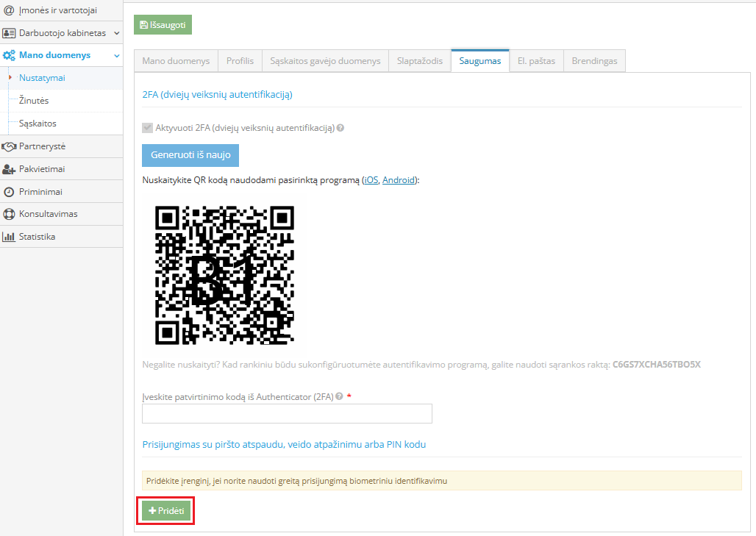This screenshot has width=756, height=536.
Task: Open the Pakvietimai menu item
Action: pyautogui.click(x=61, y=169)
